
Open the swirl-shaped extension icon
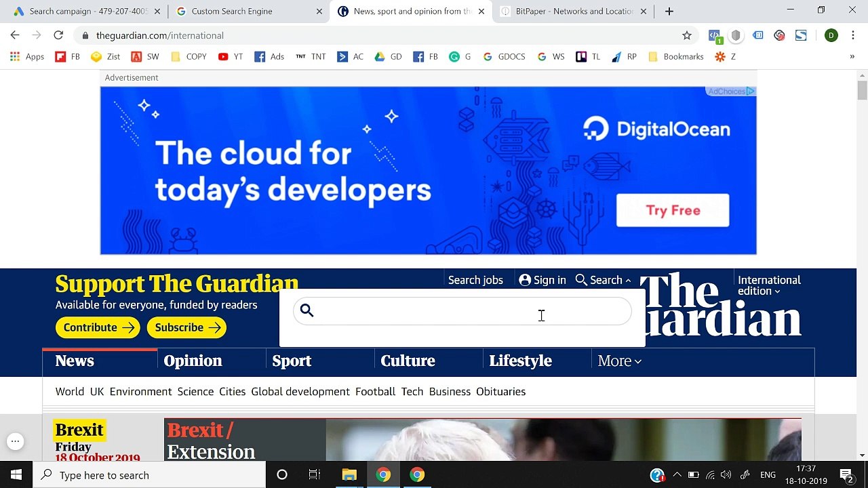779,35
